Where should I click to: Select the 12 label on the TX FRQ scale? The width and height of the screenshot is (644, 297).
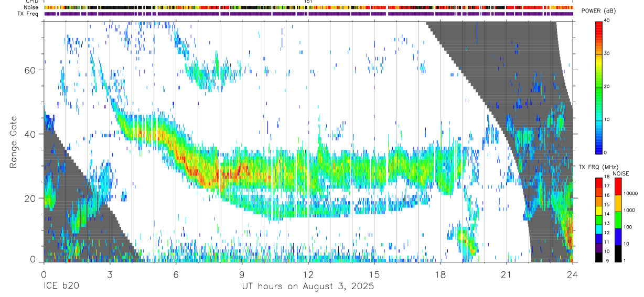pos(607,233)
